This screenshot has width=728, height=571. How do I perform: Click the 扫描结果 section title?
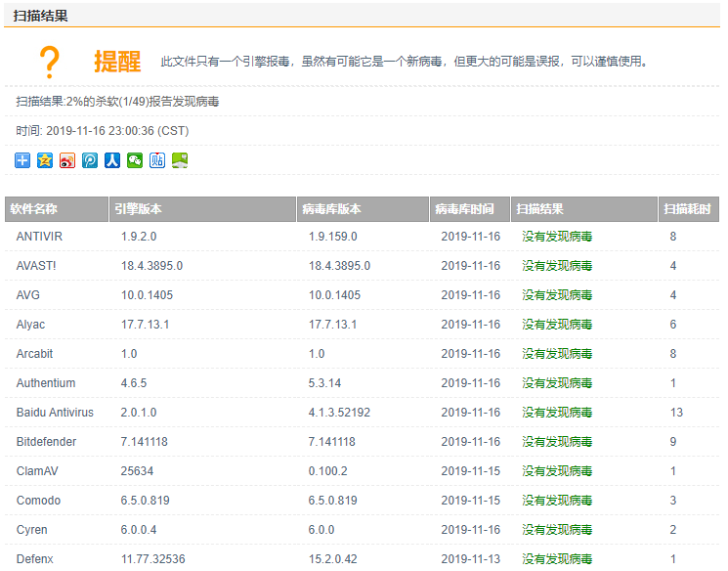(40, 16)
